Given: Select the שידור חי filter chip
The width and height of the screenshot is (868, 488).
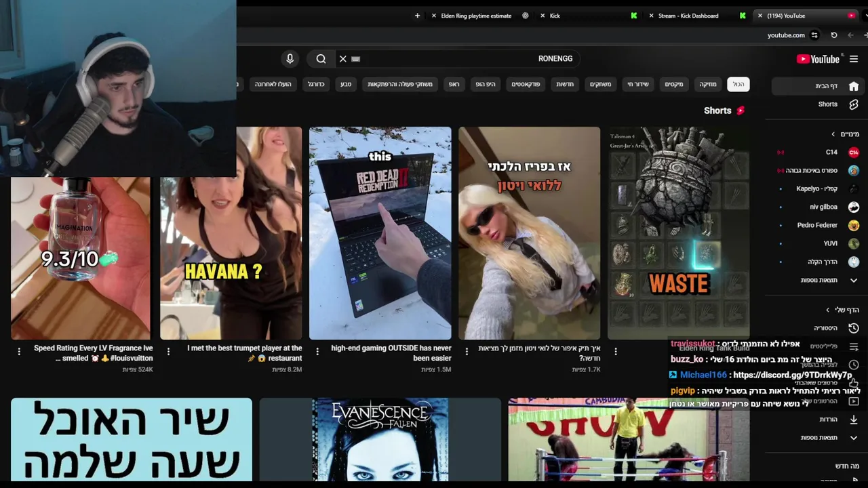Looking at the screenshot, I should [637, 84].
